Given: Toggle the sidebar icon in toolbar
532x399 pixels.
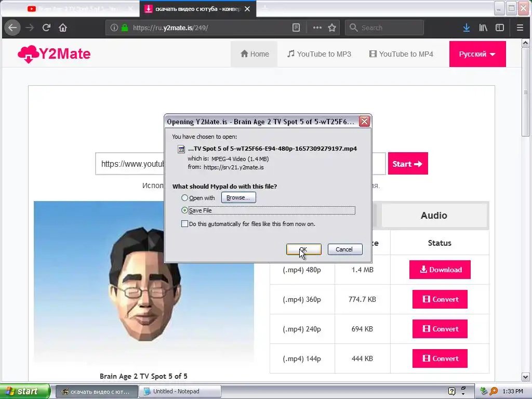Looking at the screenshot, I should 500,28.
